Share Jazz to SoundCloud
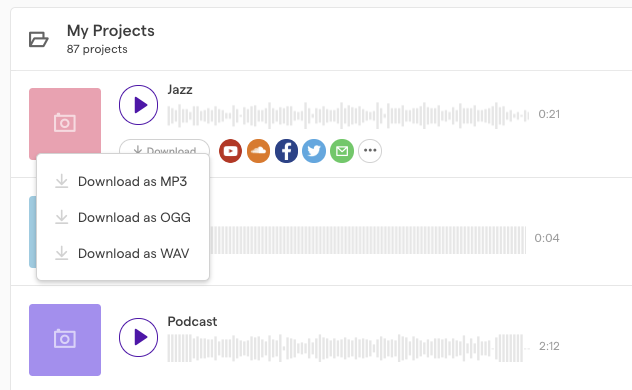The width and height of the screenshot is (632, 390). (x=258, y=151)
